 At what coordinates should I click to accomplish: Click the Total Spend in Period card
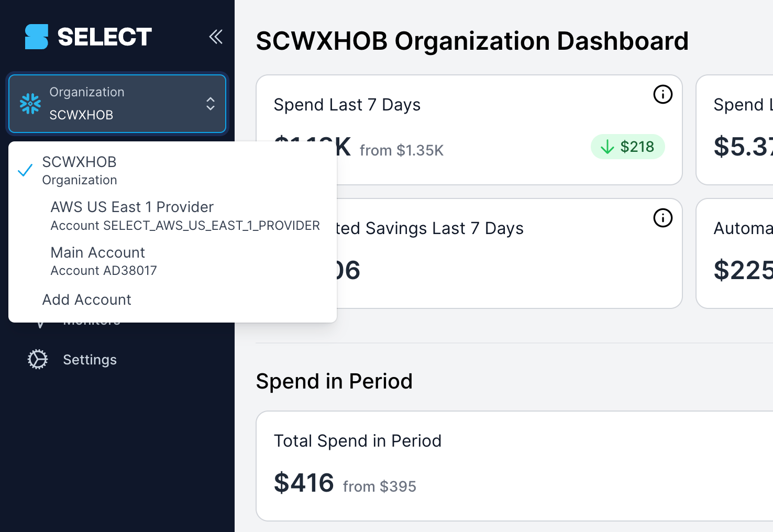click(x=514, y=466)
